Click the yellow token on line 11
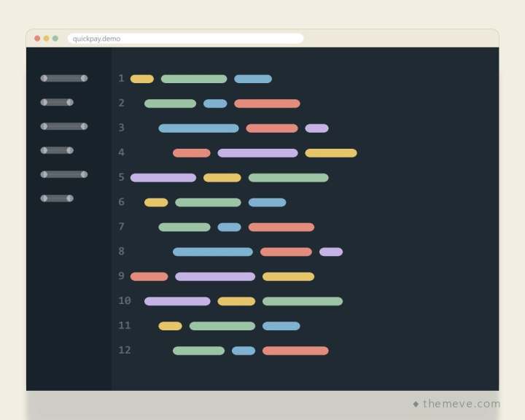Viewport: 525px width, 420px height. (170, 326)
